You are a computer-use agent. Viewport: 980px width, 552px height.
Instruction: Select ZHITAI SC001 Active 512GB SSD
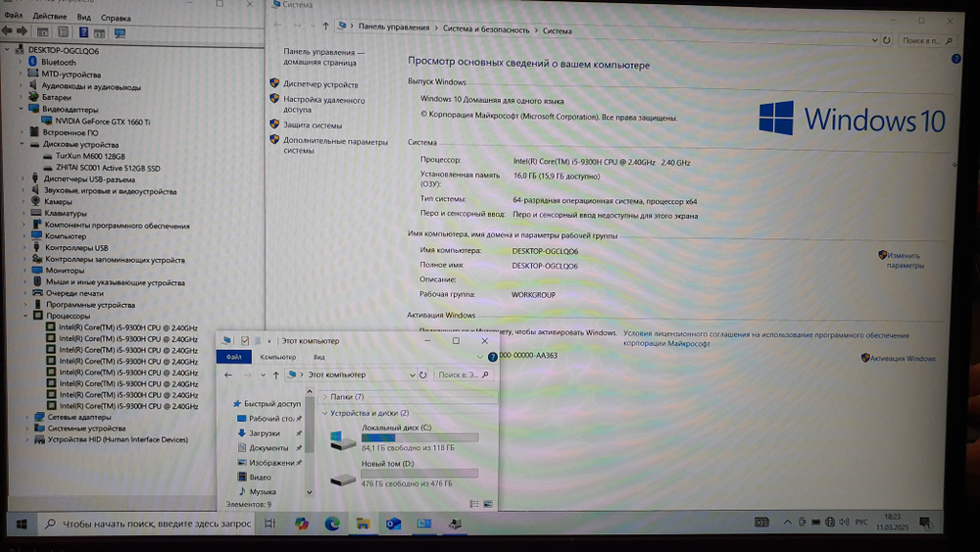[x=108, y=169]
